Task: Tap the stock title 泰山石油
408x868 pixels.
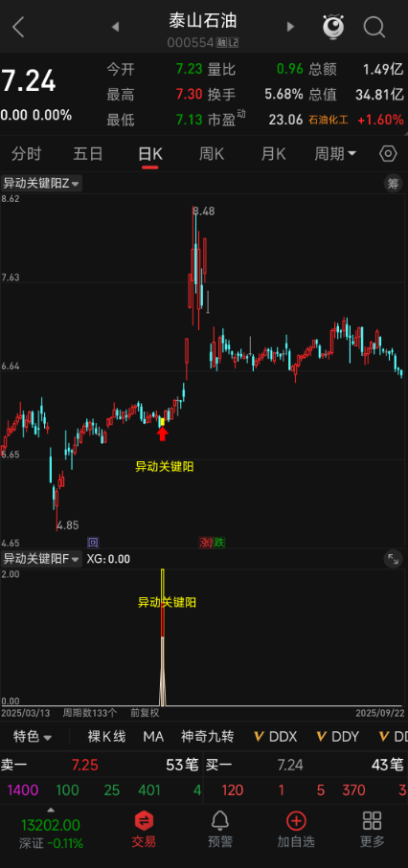Action: [x=203, y=21]
